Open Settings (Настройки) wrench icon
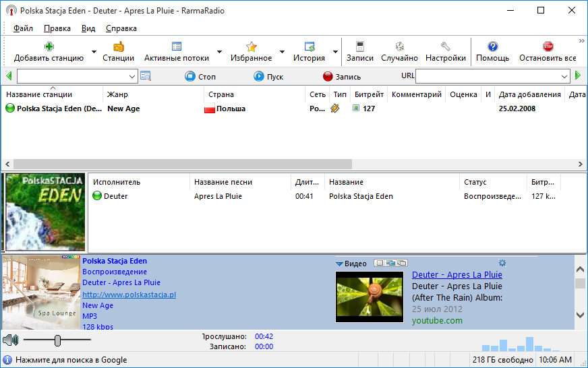Screen dimensions: 588x368 [x=446, y=47]
